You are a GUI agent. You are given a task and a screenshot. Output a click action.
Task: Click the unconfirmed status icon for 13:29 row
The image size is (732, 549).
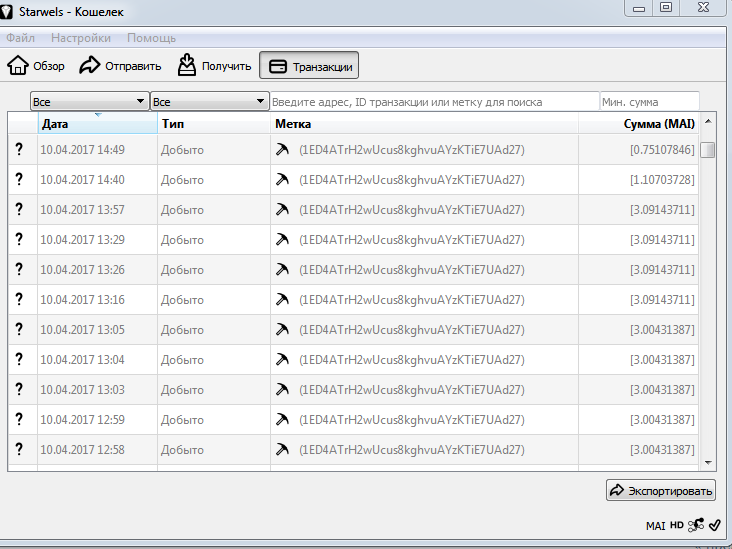[x=19, y=239]
